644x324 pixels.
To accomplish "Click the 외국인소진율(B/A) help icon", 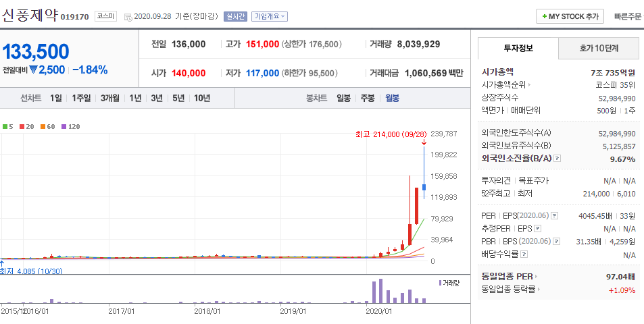I will (557, 158).
